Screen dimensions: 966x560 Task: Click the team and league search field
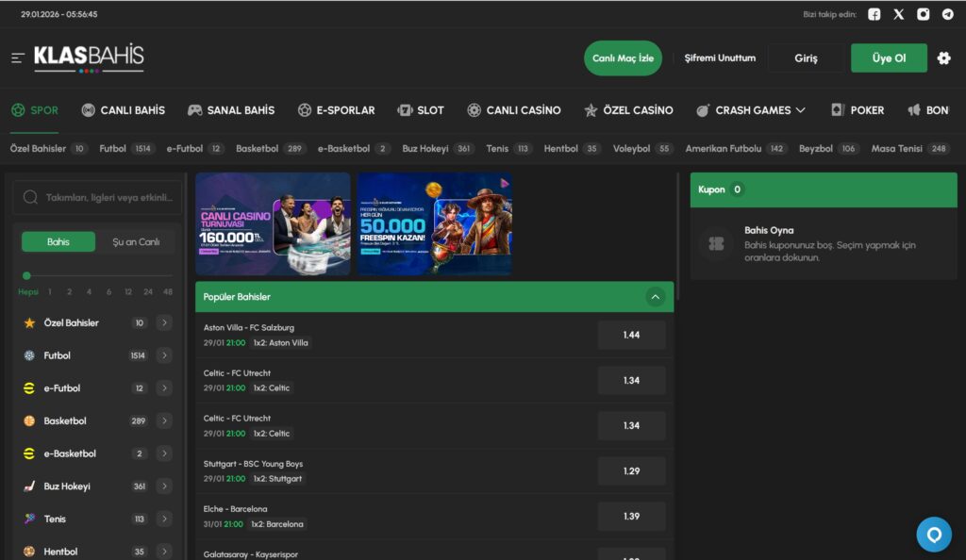pos(97,198)
